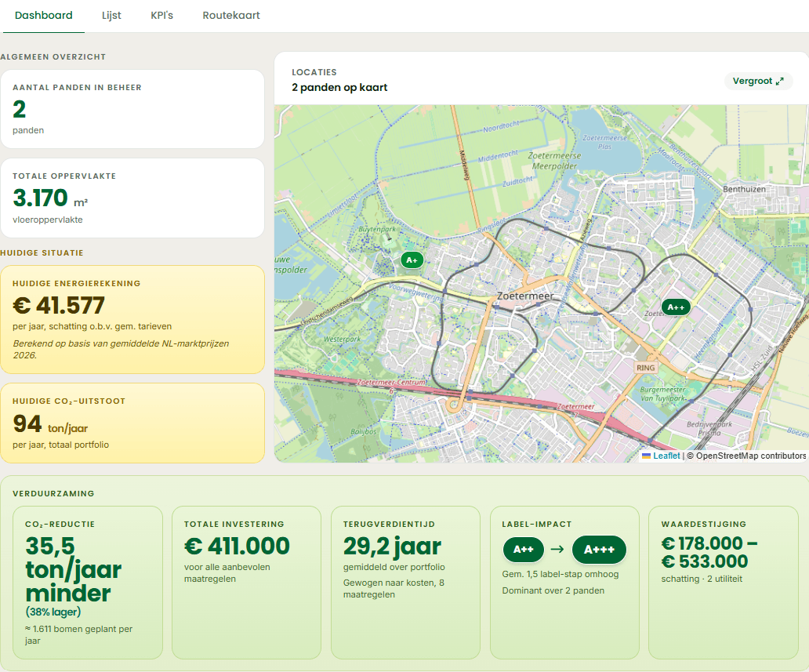Click the A+++ label badge in Label-impact
The height and width of the screenshot is (672, 809).
(599, 549)
